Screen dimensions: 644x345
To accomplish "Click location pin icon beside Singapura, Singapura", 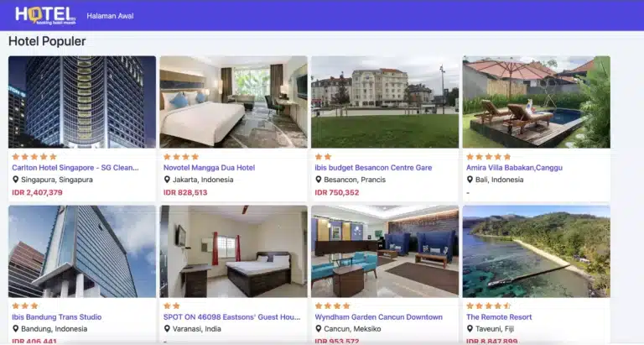I will tap(16, 180).
